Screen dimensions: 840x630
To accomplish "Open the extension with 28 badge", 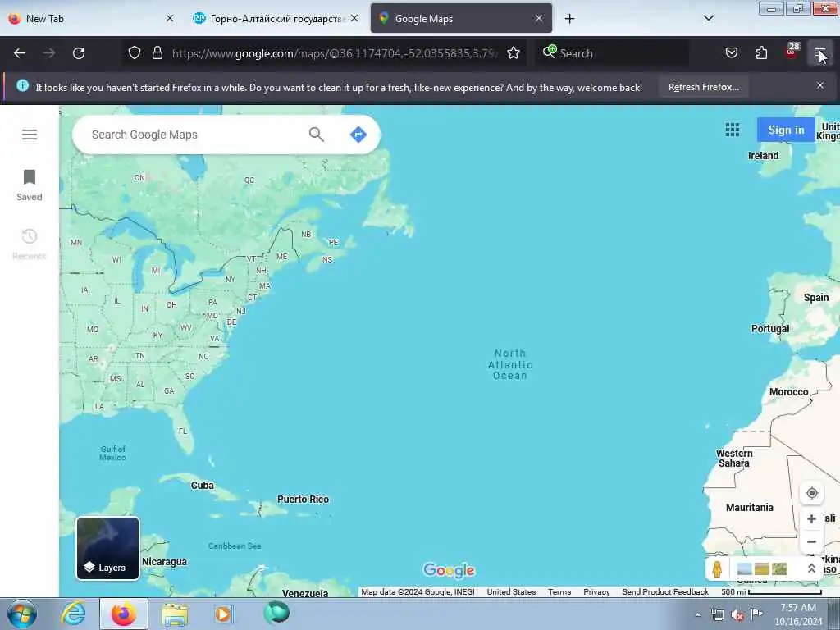I will 792,51.
